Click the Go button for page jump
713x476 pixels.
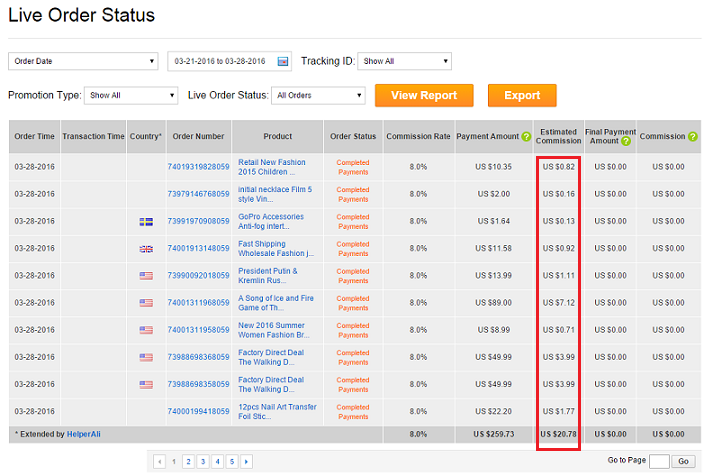click(683, 461)
